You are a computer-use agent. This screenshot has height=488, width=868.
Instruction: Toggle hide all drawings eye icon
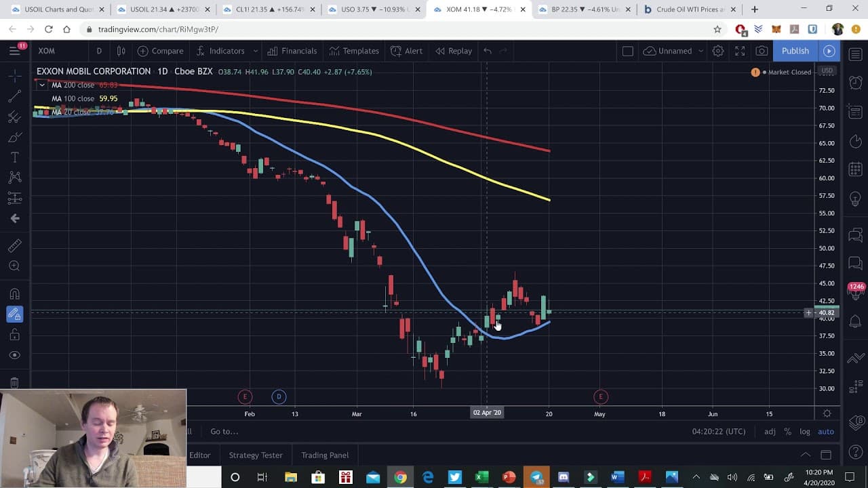14,355
